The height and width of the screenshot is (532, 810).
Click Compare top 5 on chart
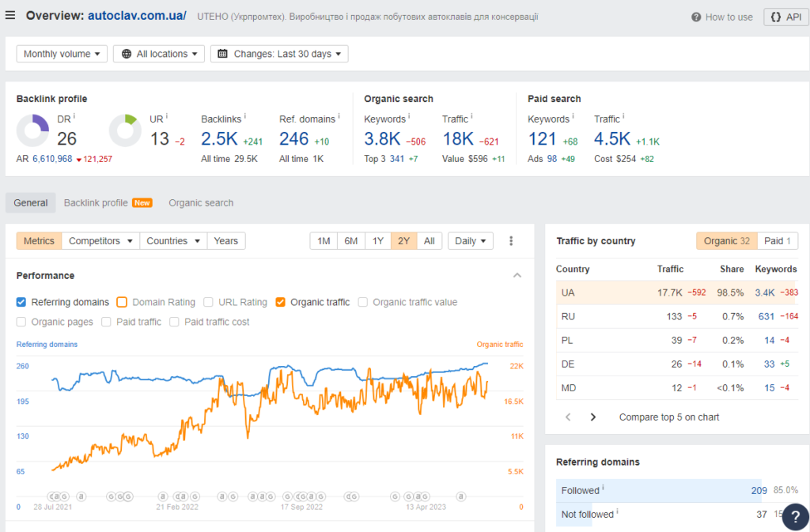pos(669,417)
